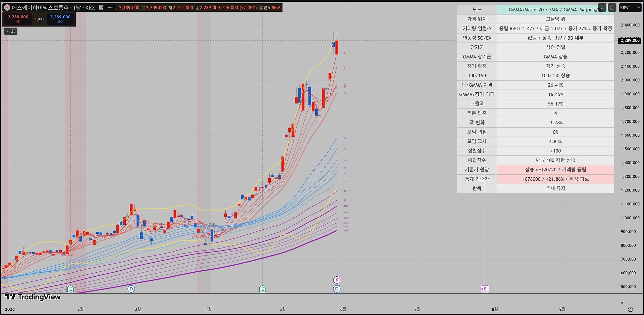644x315 pixels.
Task: Click the GMMA 장기군 row label
Action: pos(477,57)
